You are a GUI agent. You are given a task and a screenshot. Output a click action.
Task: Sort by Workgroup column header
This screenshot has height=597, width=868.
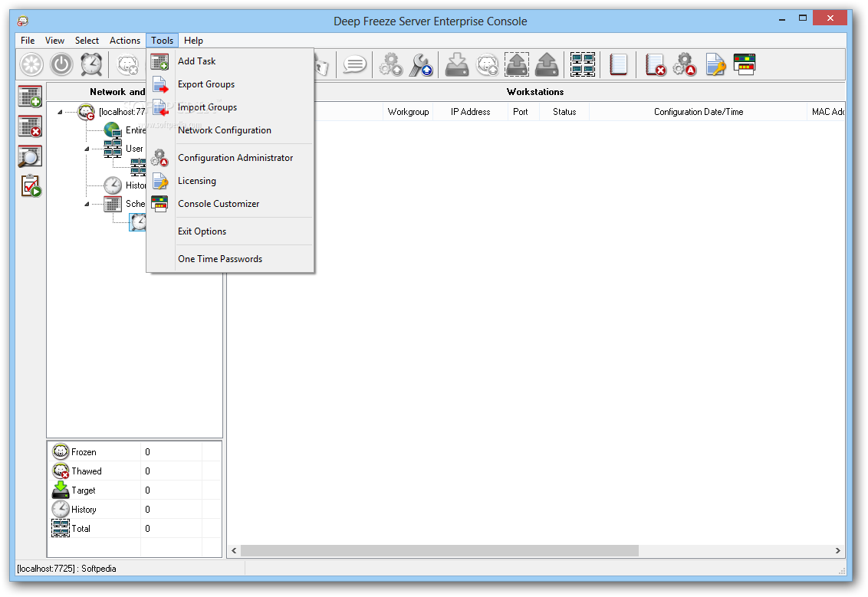pos(408,112)
